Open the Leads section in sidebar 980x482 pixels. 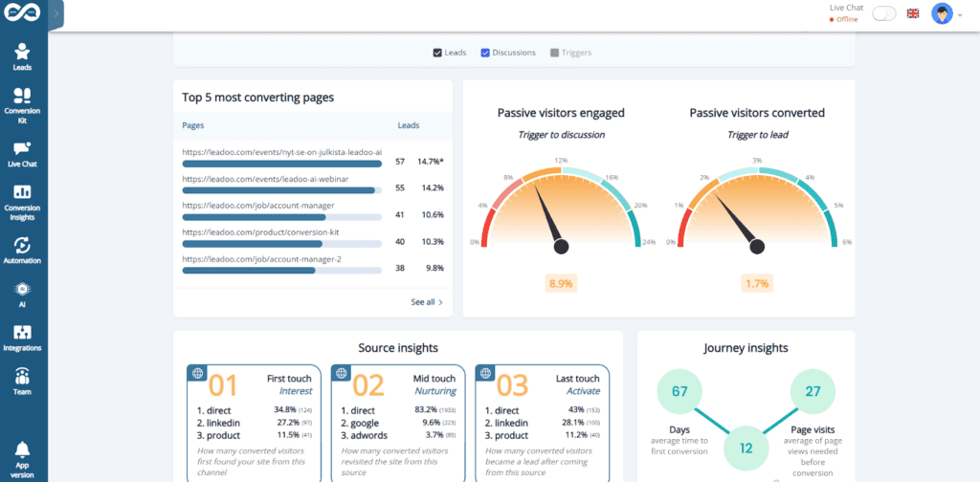click(22, 56)
